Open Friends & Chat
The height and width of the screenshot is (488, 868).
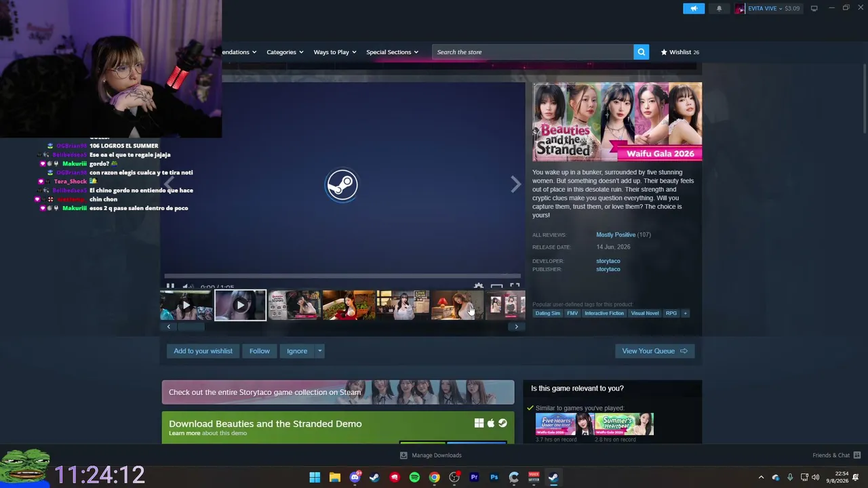[x=837, y=455]
